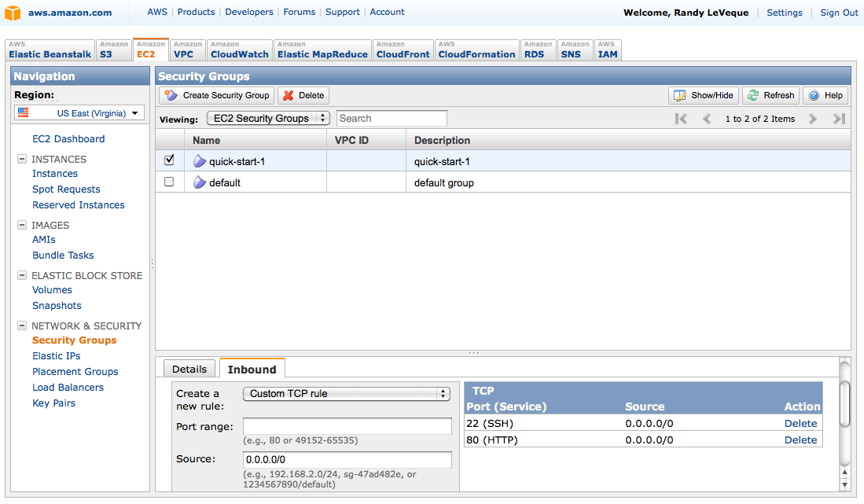Open the Show/Hide columns option
Viewport: 864px width, 504px height.
point(704,95)
